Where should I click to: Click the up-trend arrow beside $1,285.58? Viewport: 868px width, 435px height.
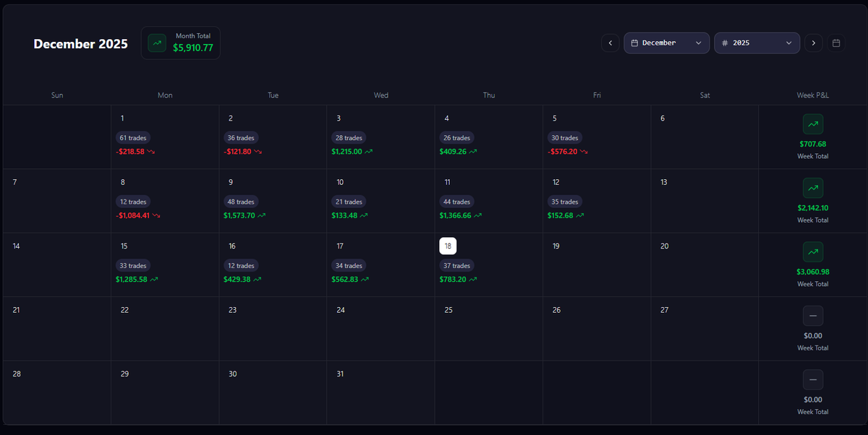pyautogui.click(x=153, y=279)
